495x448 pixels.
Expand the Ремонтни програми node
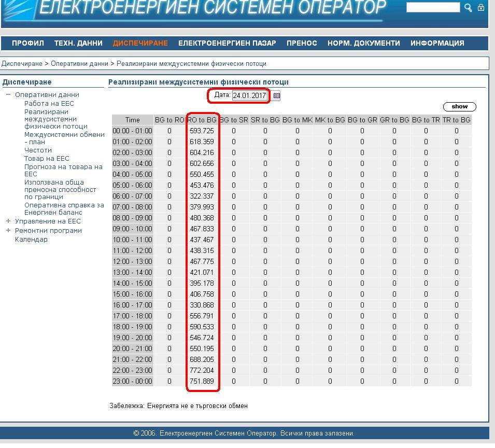[x=8, y=230]
